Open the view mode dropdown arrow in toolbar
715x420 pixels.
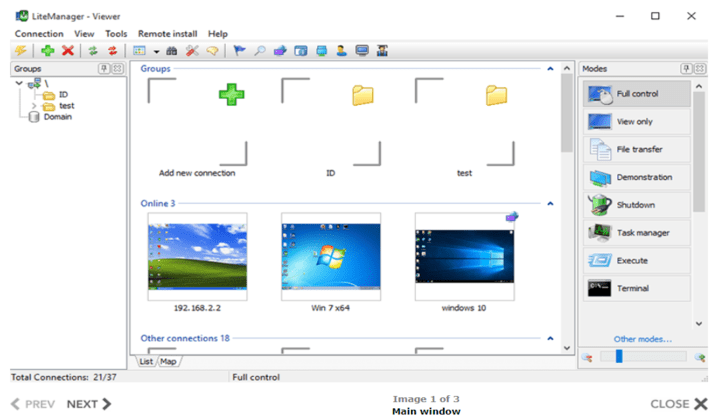coord(156,52)
